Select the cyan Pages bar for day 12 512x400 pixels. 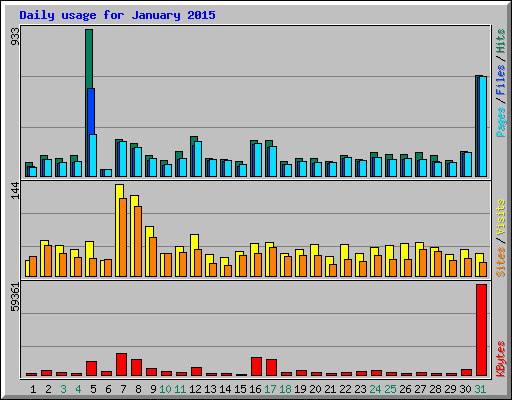pos(198,159)
